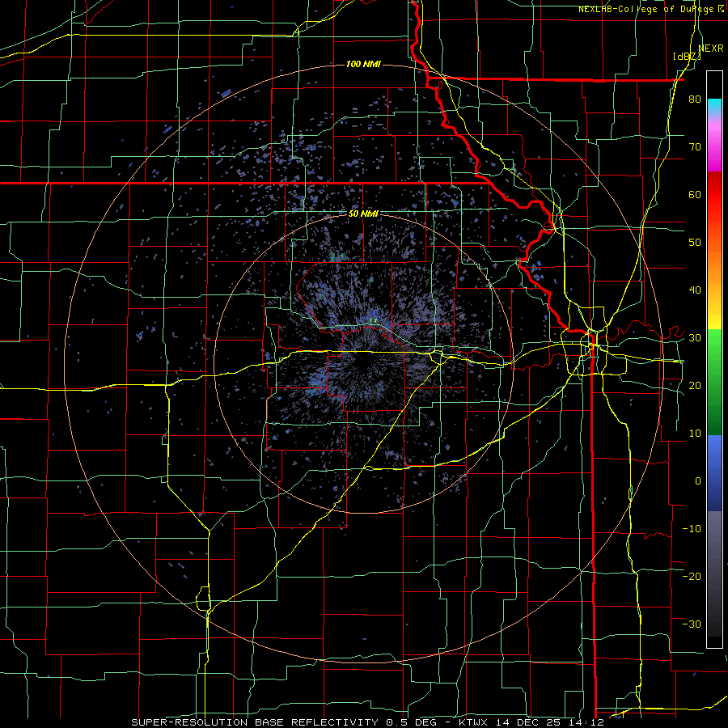Click the 0 value on dBZ scale
Screen dimensions: 728x728
pos(698,481)
